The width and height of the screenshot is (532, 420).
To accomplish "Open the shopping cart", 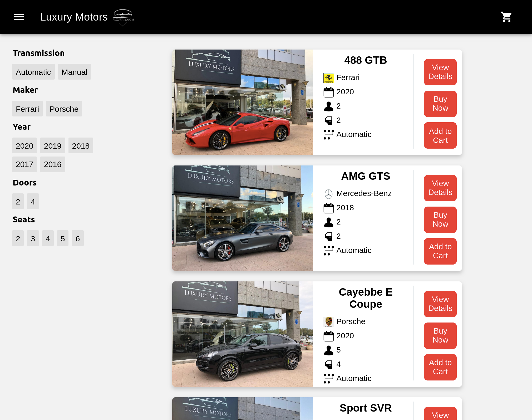I will point(506,17).
